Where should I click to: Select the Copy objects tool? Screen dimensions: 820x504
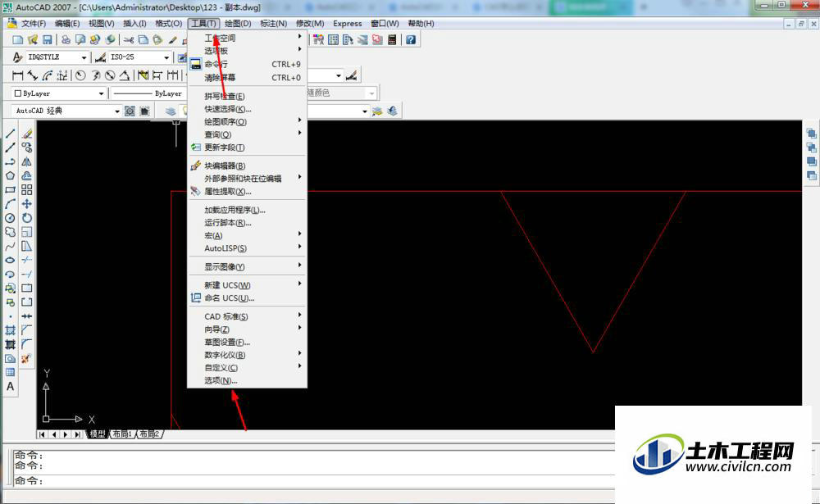point(27,148)
